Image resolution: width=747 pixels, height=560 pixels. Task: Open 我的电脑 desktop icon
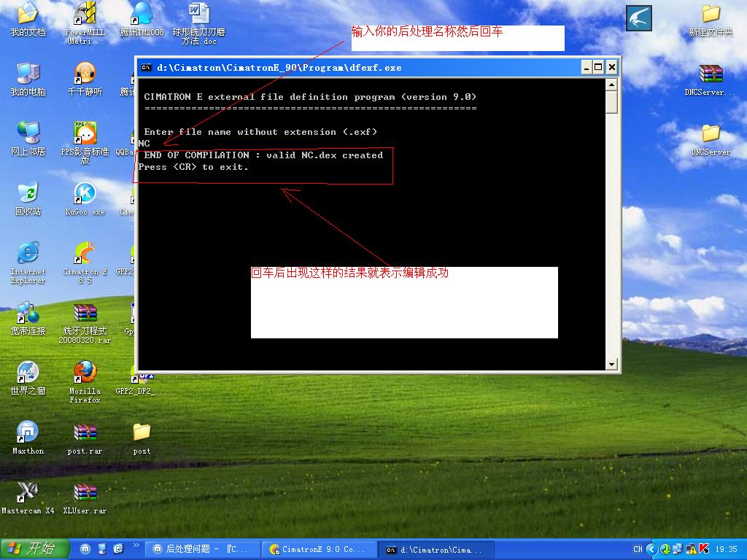[x=28, y=79]
